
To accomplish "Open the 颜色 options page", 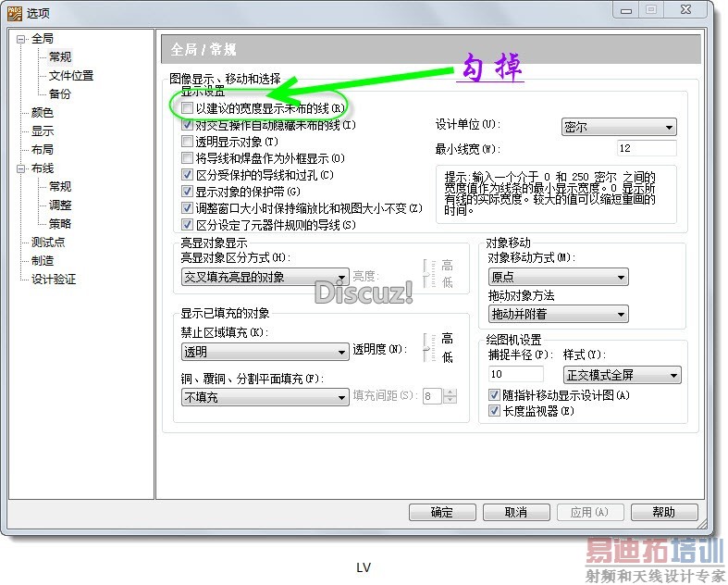I will (42, 112).
